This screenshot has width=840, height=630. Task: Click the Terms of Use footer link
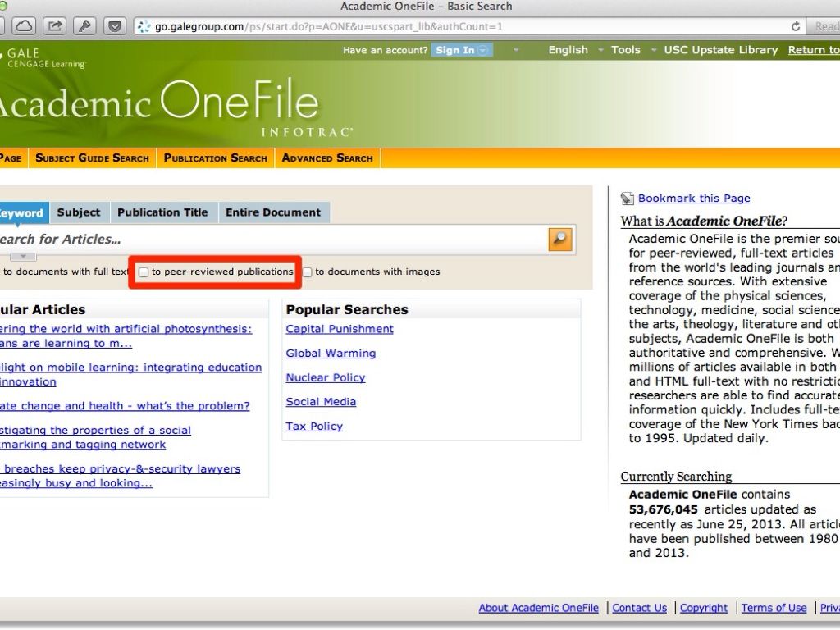[774, 608]
